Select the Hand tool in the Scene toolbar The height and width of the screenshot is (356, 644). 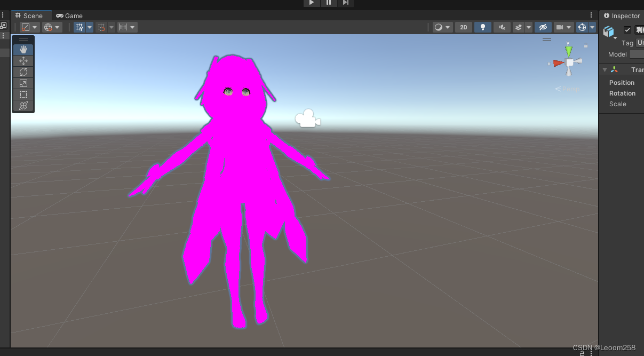[23, 49]
